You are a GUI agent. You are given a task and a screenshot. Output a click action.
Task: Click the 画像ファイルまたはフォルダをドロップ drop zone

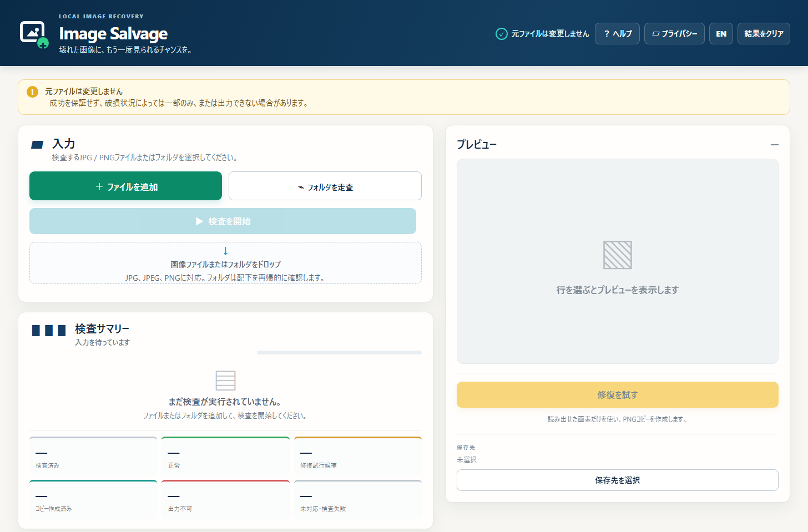(x=225, y=263)
